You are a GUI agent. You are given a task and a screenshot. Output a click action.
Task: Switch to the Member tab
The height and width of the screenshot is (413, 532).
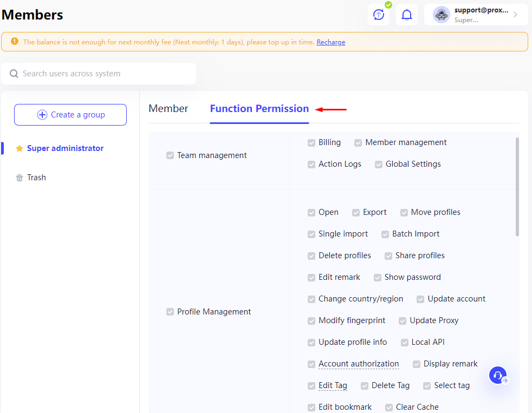pos(168,108)
